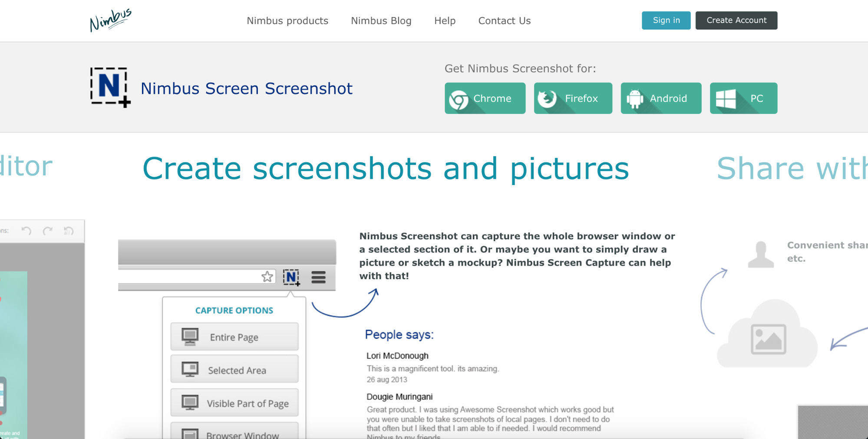
Task: Get Nimbus Screenshot for PC
Action: tap(743, 98)
